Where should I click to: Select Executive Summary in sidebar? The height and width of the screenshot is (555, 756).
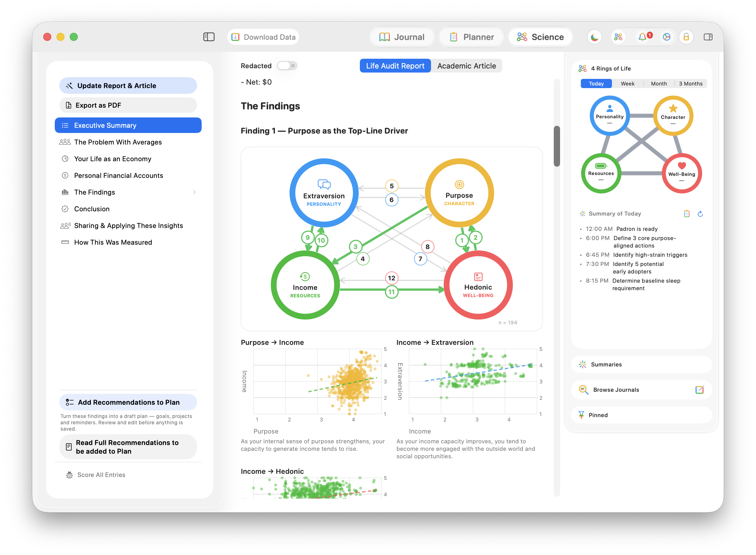(128, 125)
